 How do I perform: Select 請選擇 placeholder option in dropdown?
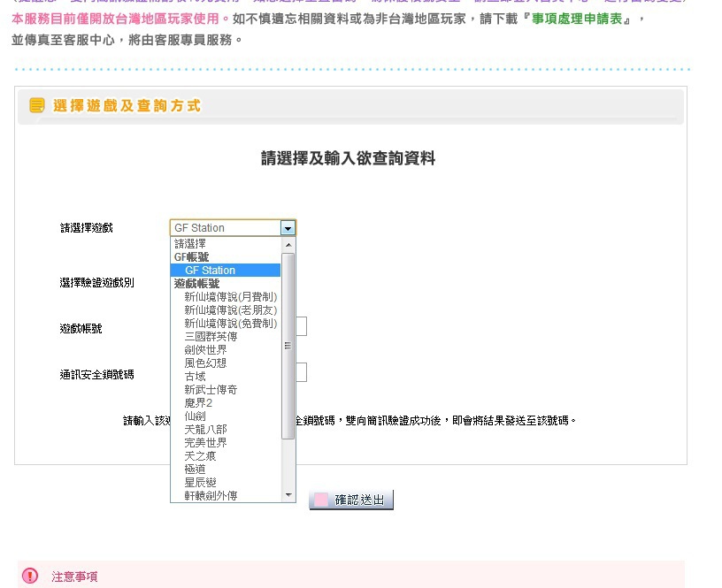click(x=226, y=244)
